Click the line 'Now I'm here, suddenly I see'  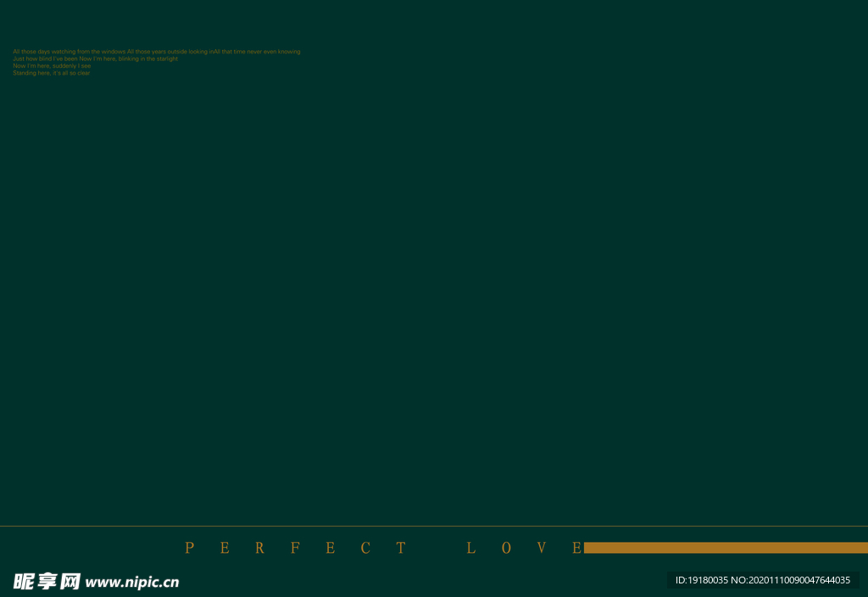pyautogui.click(x=52, y=65)
